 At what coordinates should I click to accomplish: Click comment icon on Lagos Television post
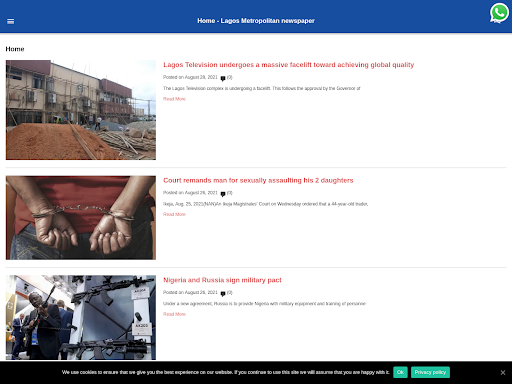click(223, 78)
